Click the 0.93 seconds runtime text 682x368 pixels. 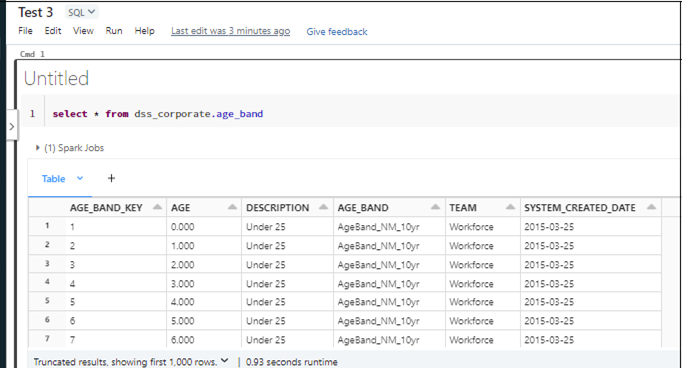tap(291, 362)
